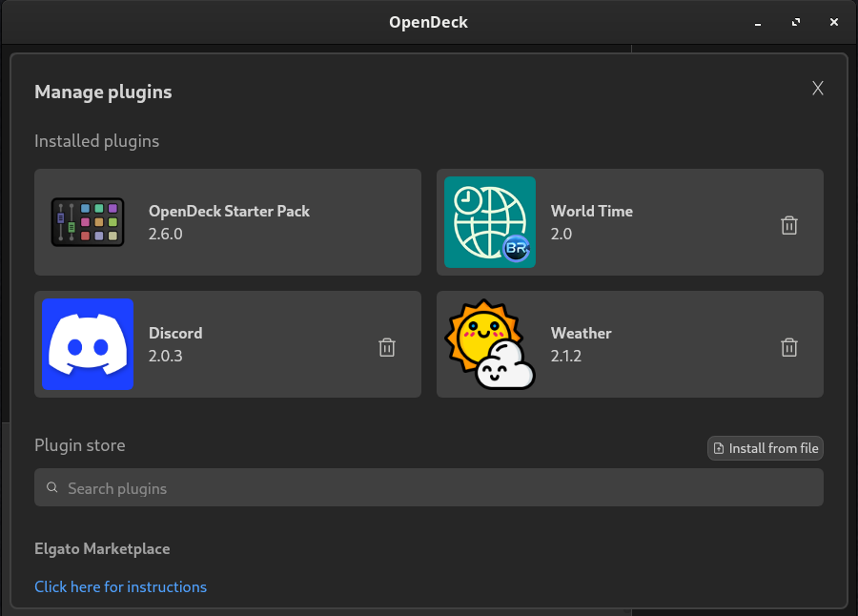Select the OpenDeck Starter Pack name

click(x=229, y=211)
